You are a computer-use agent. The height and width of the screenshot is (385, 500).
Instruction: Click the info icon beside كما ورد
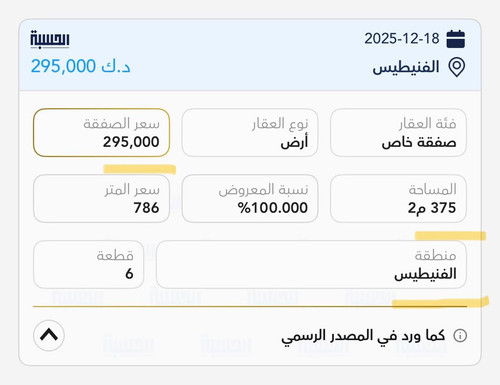pos(460,335)
